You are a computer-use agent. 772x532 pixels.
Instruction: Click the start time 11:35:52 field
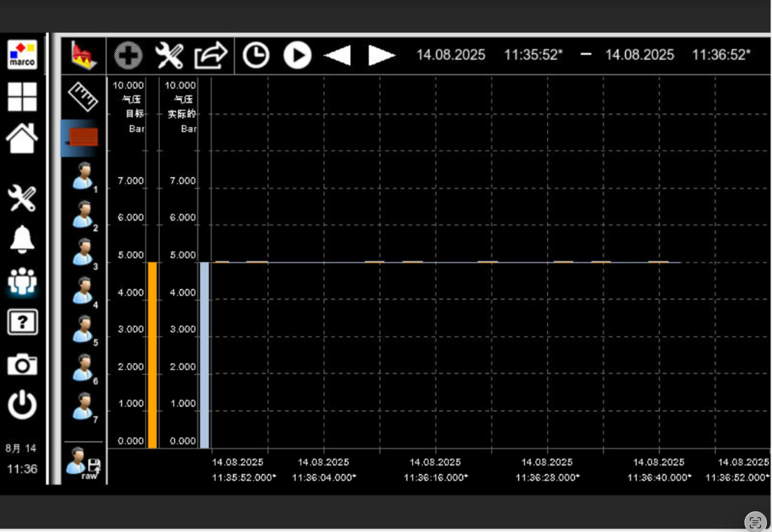point(533,55)
